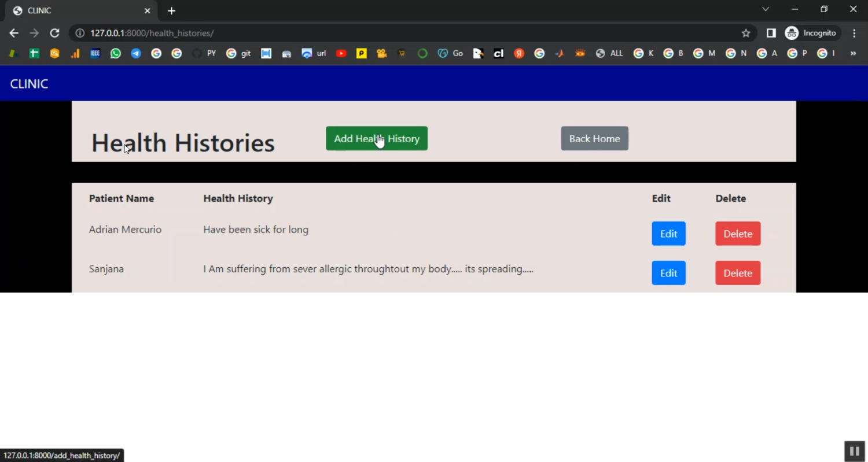Open the YouTube bookmark
Screen dimensions: 868x462
[341, 53]
